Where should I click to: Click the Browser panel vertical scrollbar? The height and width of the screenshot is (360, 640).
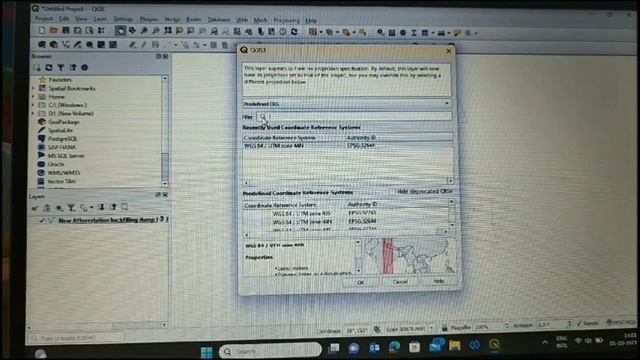pyautogui.click(x=165, y=131)
